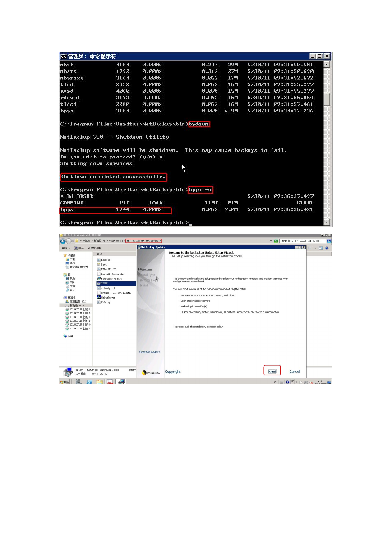This screenshot has width=392, height=554.
Task: Select the Welcome step in wizard sidebar
Action: 146,270
